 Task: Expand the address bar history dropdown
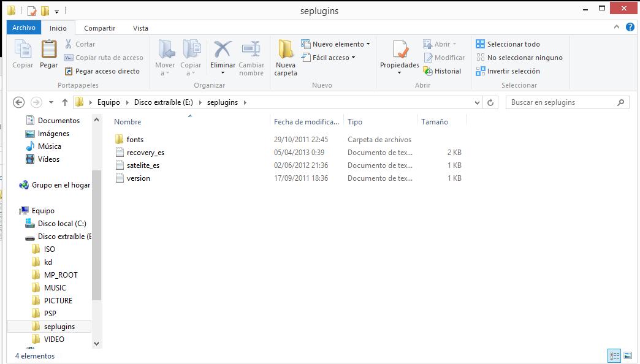point(478,102)
